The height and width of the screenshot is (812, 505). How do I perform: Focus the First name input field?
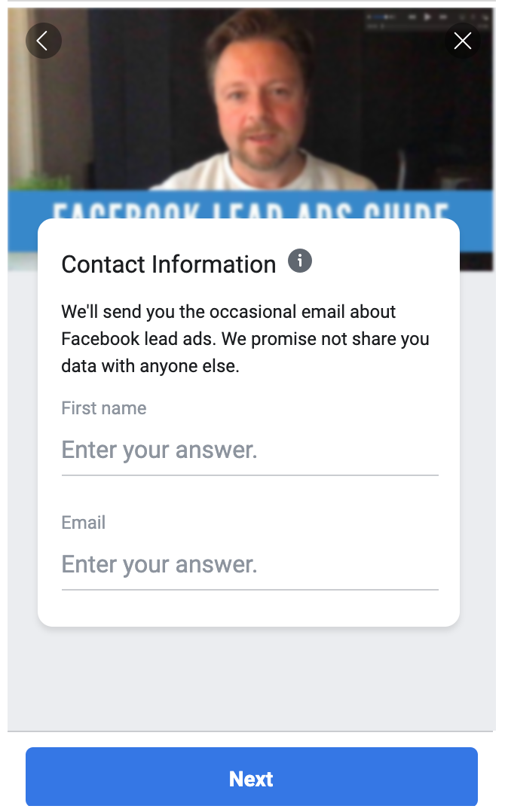(249, 450)
